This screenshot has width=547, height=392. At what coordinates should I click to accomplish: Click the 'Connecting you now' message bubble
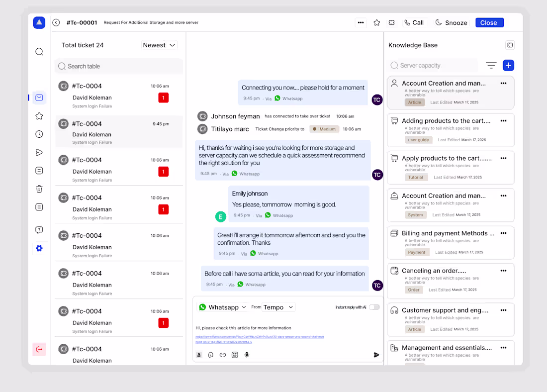303,93
